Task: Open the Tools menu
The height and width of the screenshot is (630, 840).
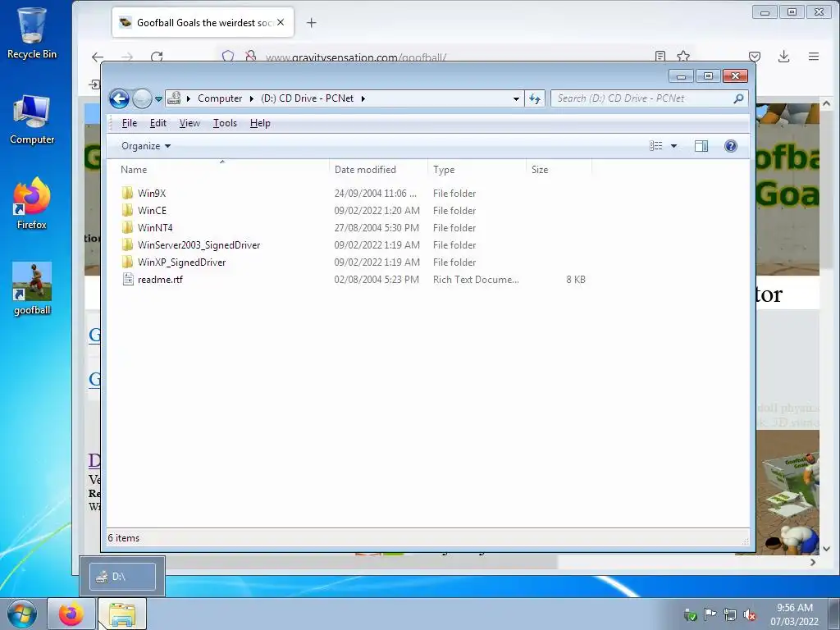Action: (225, 123)
